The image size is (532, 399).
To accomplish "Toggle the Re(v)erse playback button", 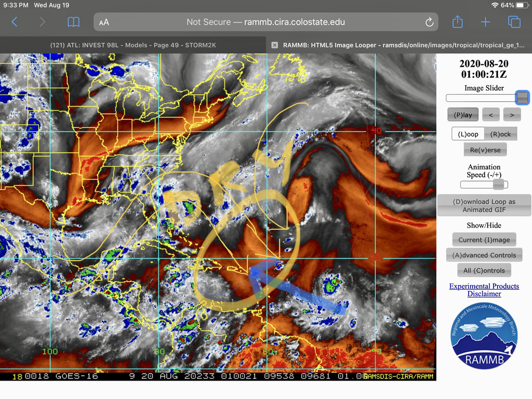I will pos(485,150).
